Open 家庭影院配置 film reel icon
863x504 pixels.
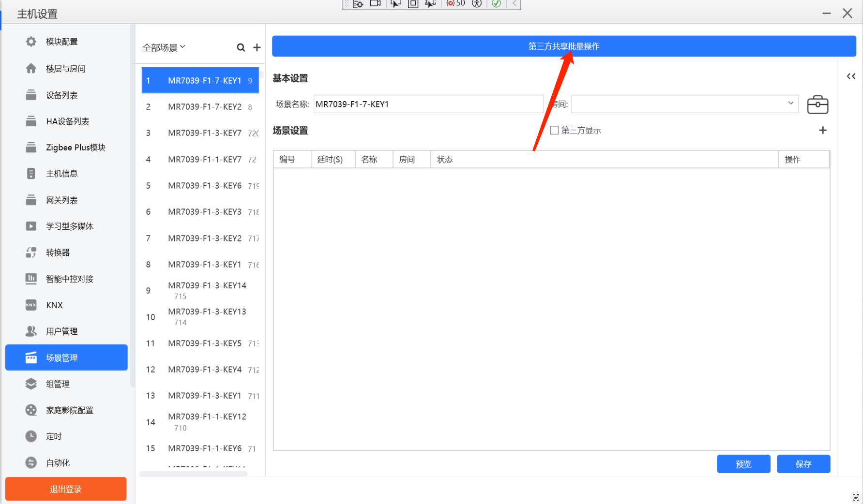coord(31,410)
